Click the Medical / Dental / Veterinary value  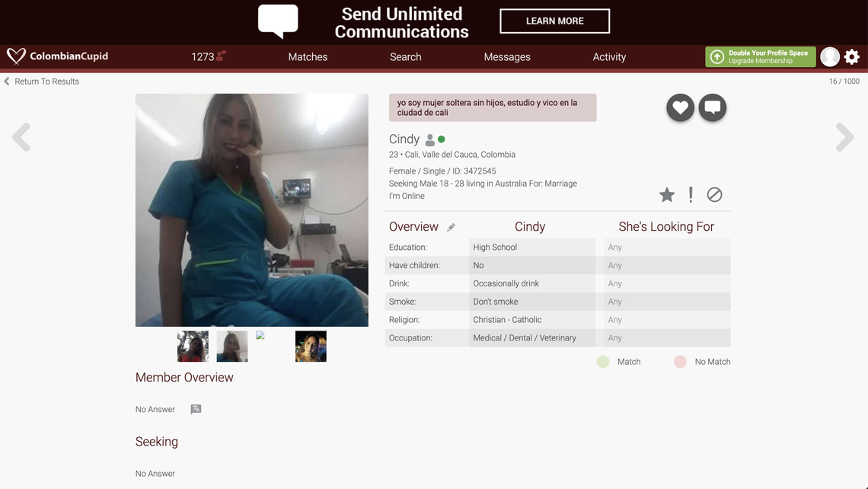tap(525, 338)
